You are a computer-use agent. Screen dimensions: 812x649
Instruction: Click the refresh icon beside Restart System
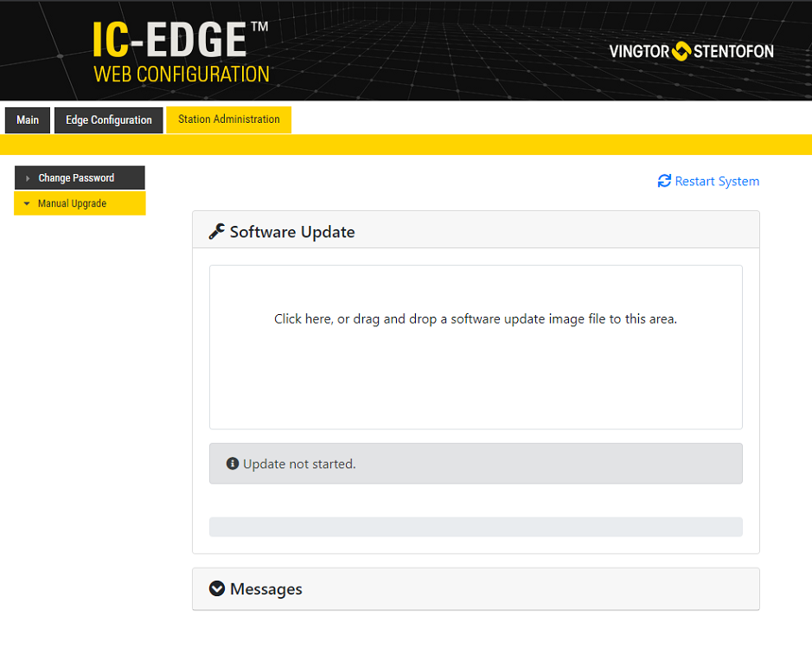[664, 181]
